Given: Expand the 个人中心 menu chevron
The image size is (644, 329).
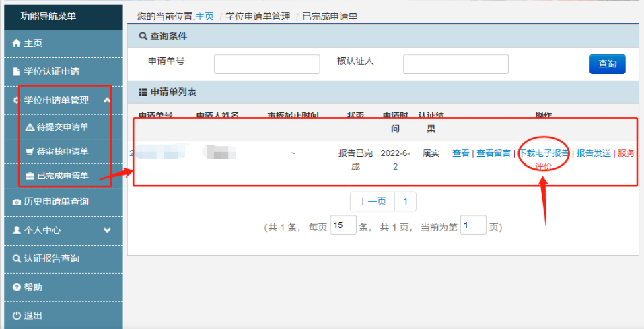Looking at the screenshot, I should 106,230.
